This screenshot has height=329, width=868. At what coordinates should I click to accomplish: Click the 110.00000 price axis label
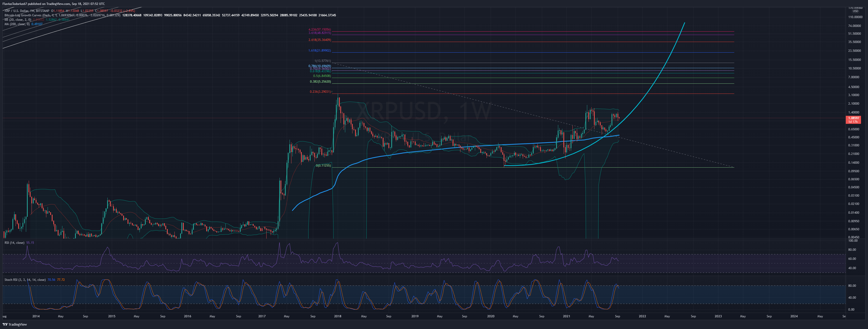[x=855, y=17]
